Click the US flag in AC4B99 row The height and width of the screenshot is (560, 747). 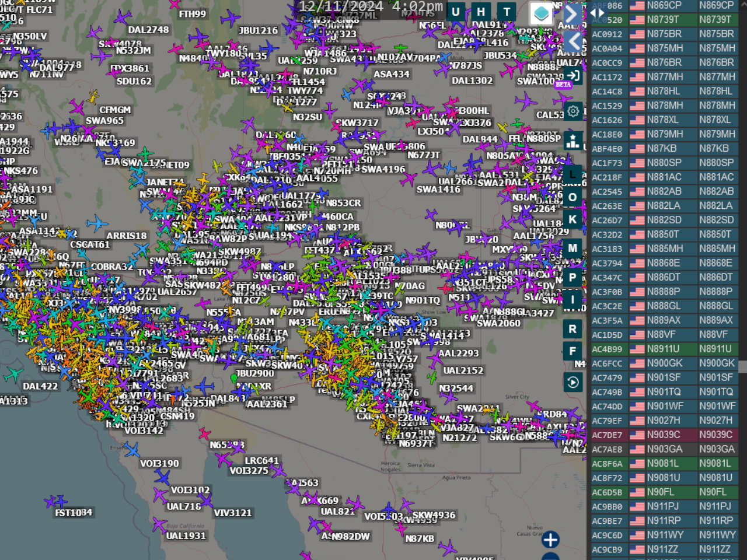(637, 349)
